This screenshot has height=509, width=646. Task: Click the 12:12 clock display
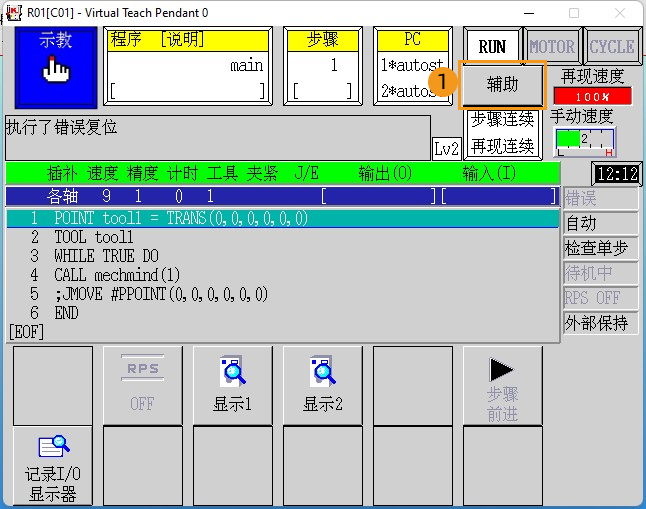(617, 174)
